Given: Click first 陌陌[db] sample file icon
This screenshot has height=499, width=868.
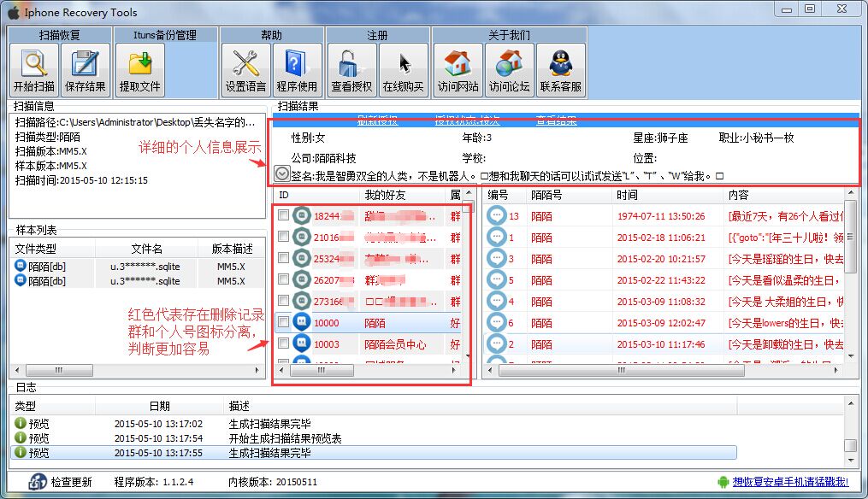Looking at the screenshot, I should [21, 266].
